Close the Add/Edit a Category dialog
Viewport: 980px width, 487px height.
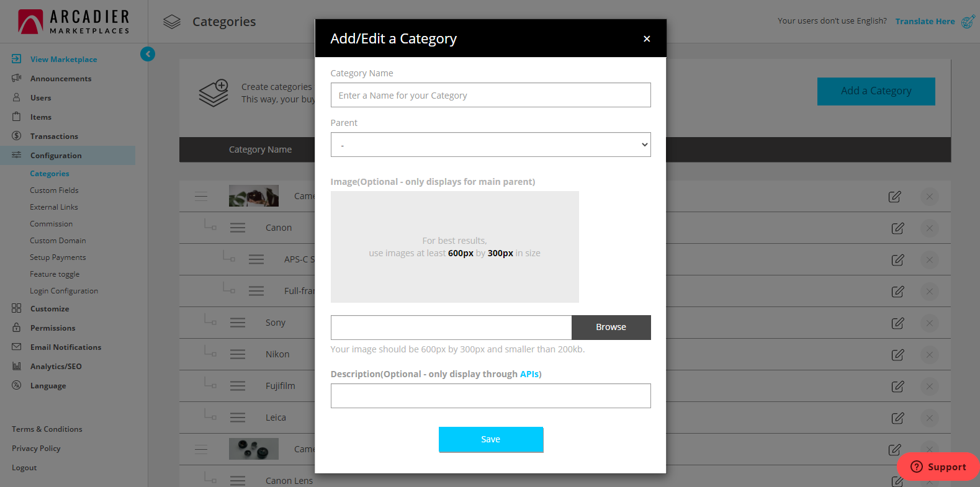coord(647,38)
